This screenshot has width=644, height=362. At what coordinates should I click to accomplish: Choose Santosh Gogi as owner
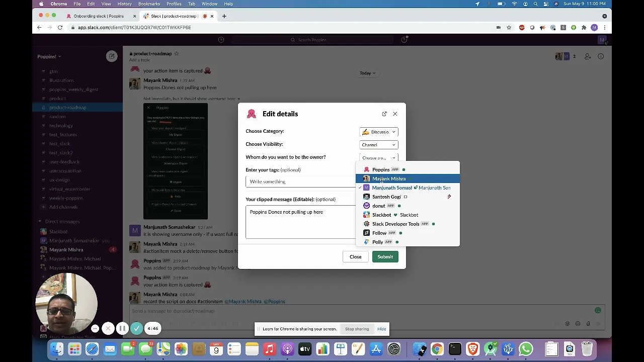[408, 197]
